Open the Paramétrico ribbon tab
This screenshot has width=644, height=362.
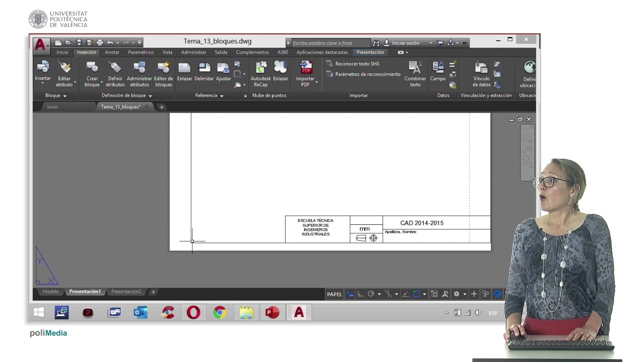click(141, 52)
